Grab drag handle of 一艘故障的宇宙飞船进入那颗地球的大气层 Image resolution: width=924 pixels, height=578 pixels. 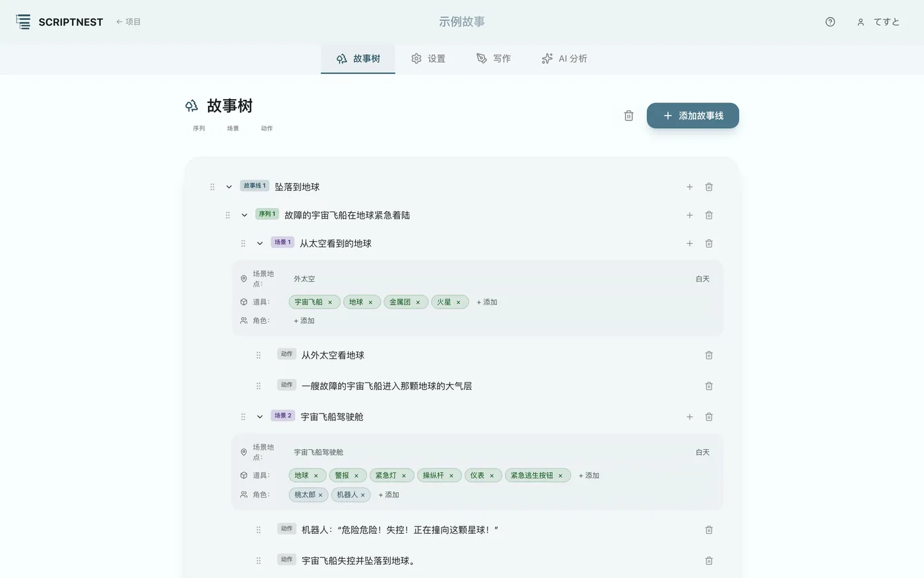tap(259, 386)
